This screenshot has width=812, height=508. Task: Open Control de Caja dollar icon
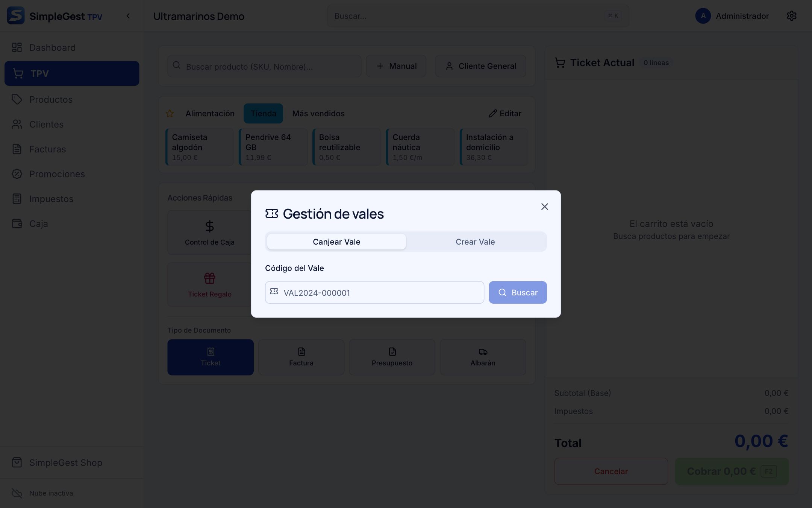tap(210, 226)
